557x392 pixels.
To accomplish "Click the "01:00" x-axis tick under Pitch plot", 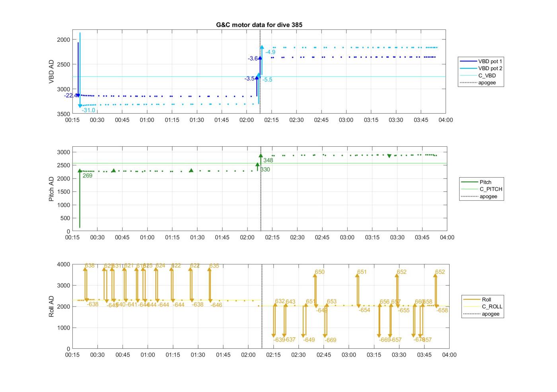I will (x=147, y=237).
